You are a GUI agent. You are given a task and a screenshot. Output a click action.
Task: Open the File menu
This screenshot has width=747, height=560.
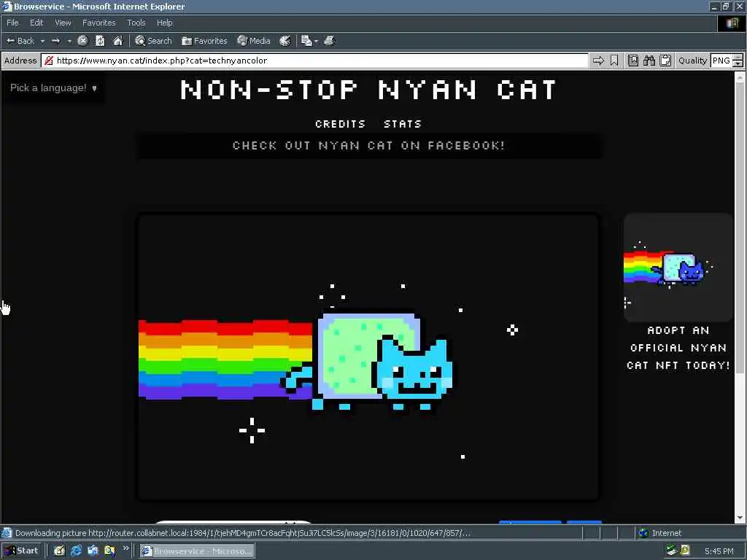12,23
